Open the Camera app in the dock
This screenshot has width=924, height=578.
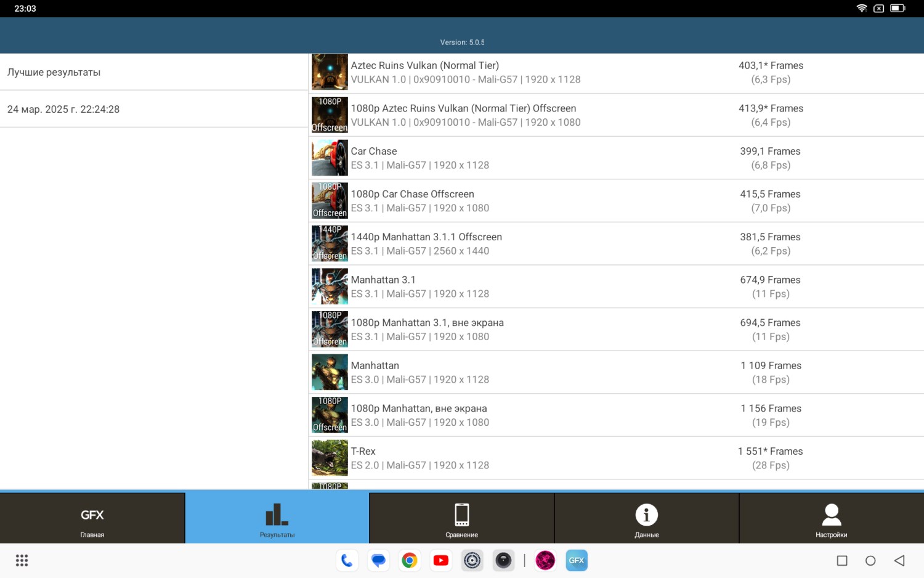(504, 560)
